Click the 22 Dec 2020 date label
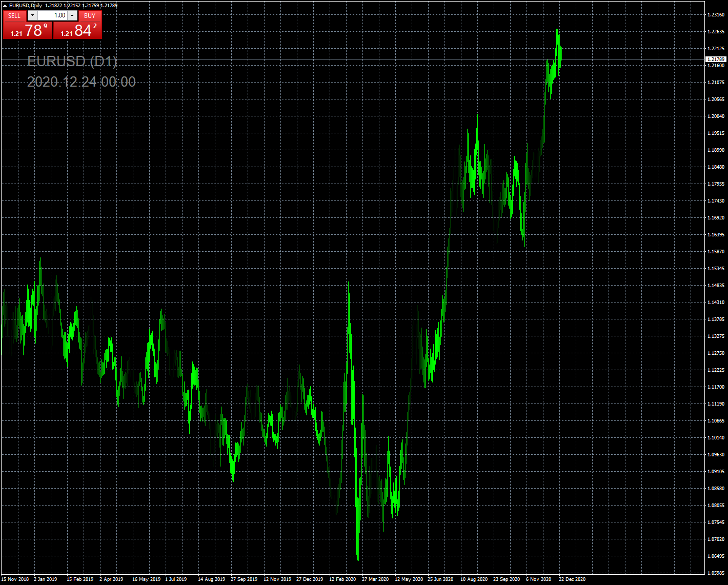 [572, 579]
